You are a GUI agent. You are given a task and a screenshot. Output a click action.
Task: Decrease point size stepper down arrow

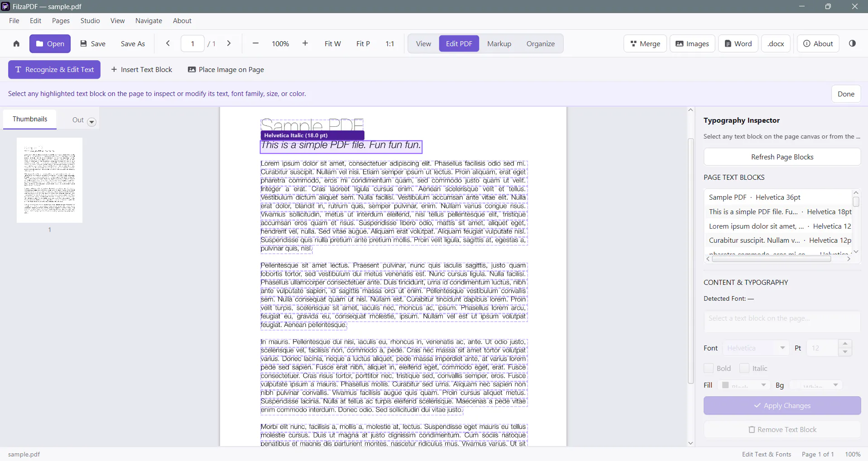pos(845,352)
